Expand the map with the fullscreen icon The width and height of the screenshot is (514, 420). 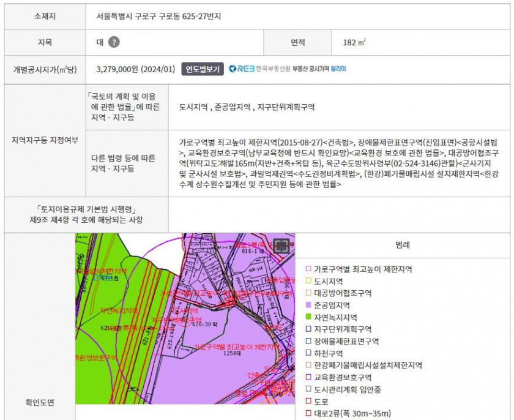pos(281,246)
